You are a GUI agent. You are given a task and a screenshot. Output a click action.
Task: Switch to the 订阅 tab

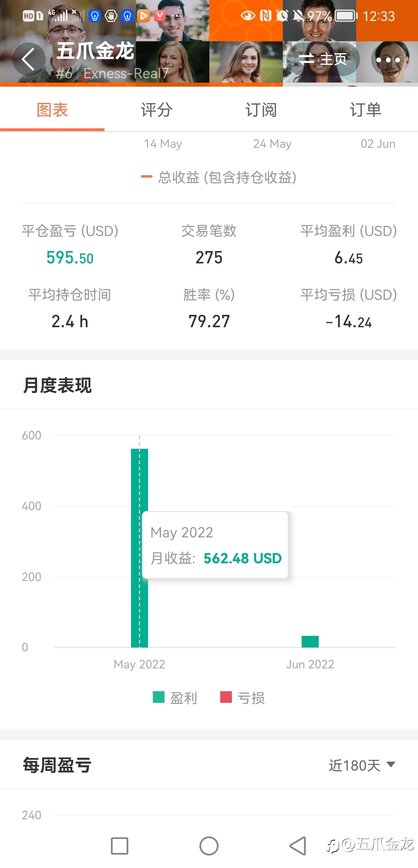pyautogui.click(x=261, y=110)
